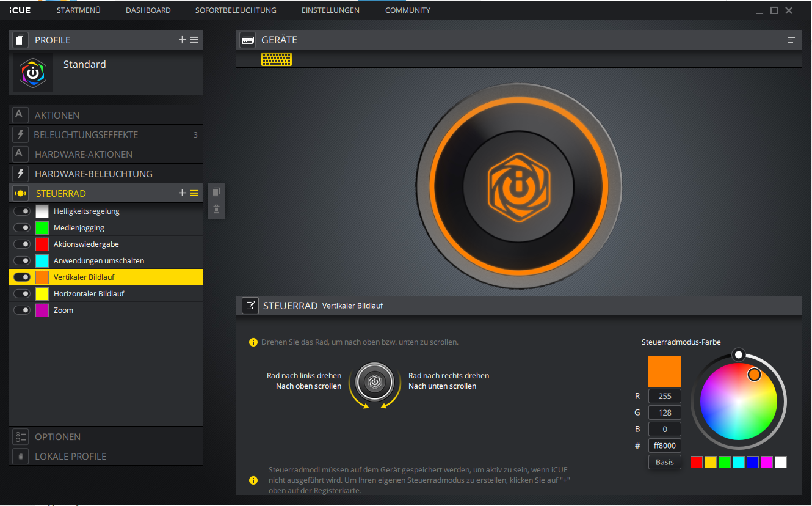Viewport: 812px width, 506px height.
Task: Open the Profile panel hamburger menu
Action: [194, 40]
